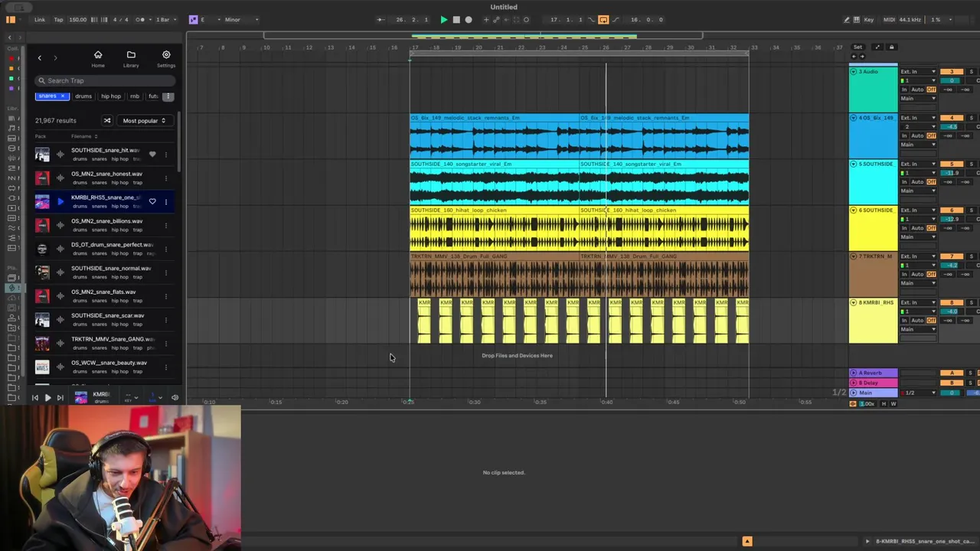Jump to the previous locator arrow

coord(854,56)
